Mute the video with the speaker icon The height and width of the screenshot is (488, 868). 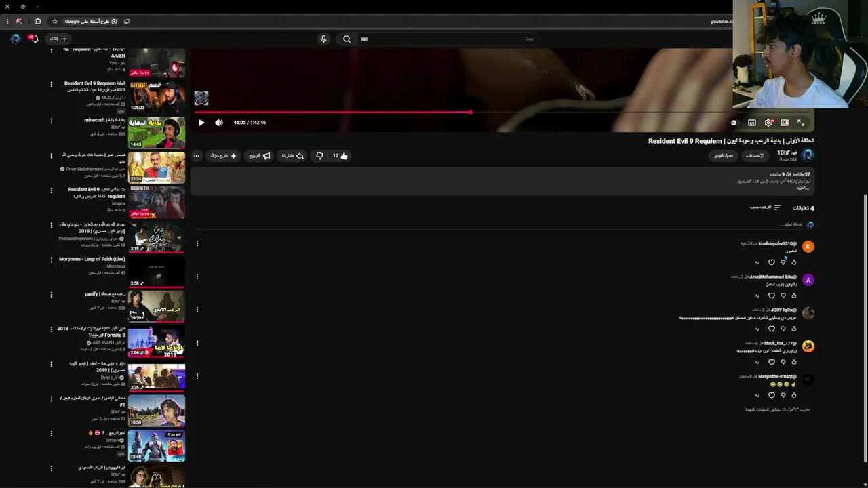coord(219,123)
